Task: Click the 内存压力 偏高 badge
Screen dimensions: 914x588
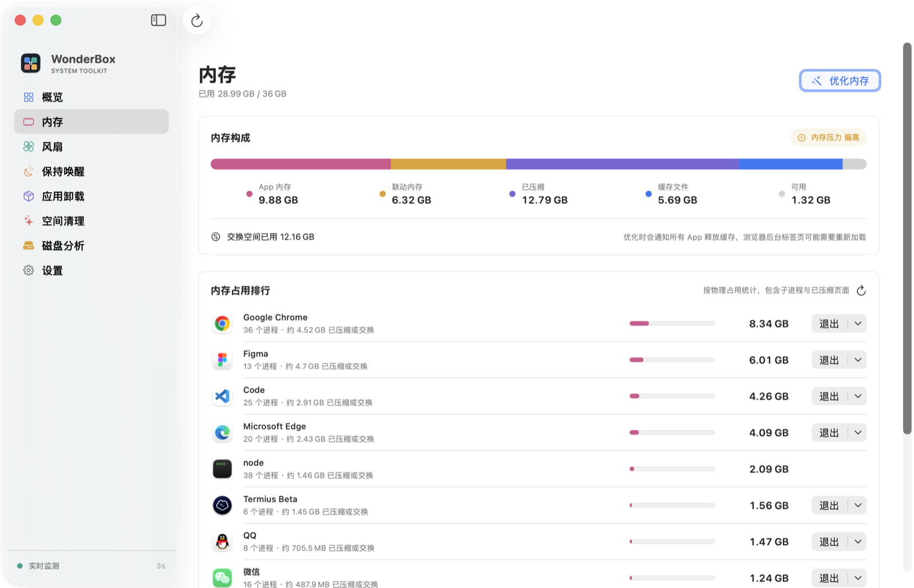Action: click(828, 138)
